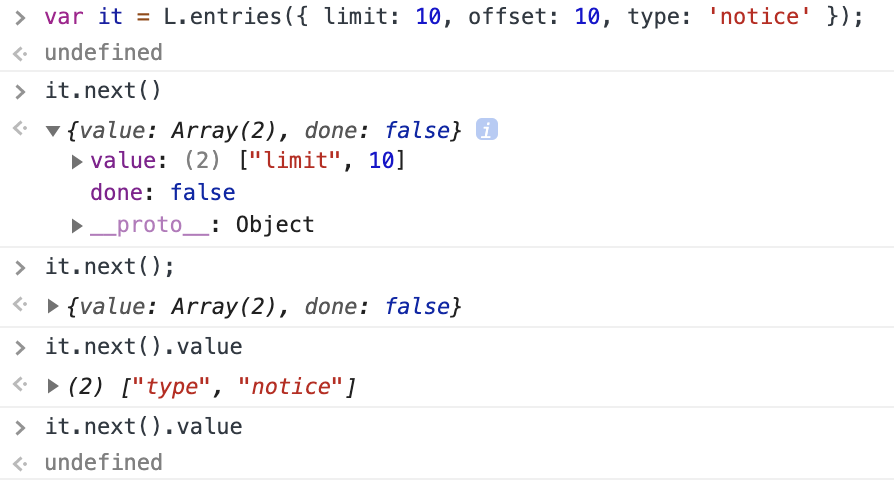
Task: Expand the value: (2) ["limit", 10] array
Action: [x=77, y=161]
